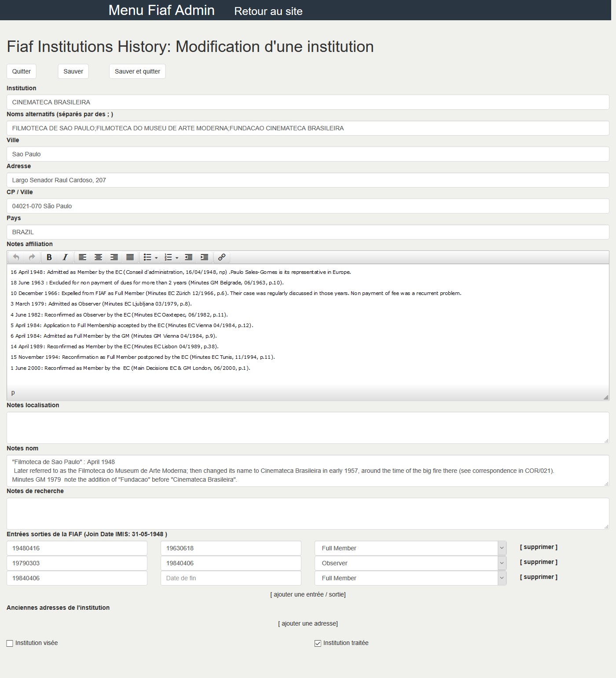Image resolution: width=616 pixels, height=678 pixels.
Task: Toggle italic formatting in the editor
Action: [65, 257]
